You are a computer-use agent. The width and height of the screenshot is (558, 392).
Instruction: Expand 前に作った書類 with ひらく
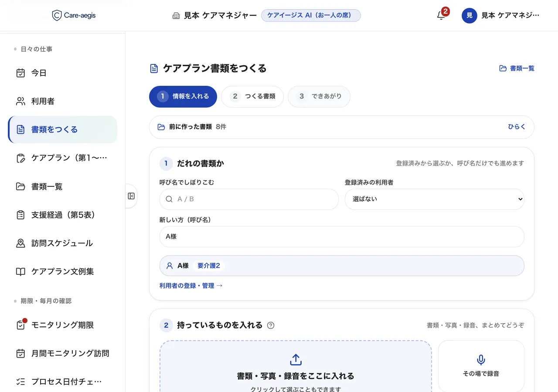[x=517, y=127]
